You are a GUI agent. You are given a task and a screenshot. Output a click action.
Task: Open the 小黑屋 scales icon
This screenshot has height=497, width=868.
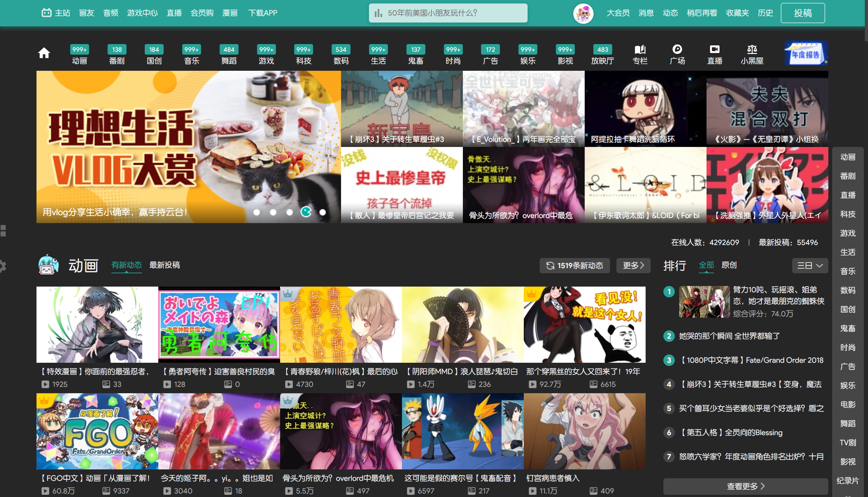752,50
